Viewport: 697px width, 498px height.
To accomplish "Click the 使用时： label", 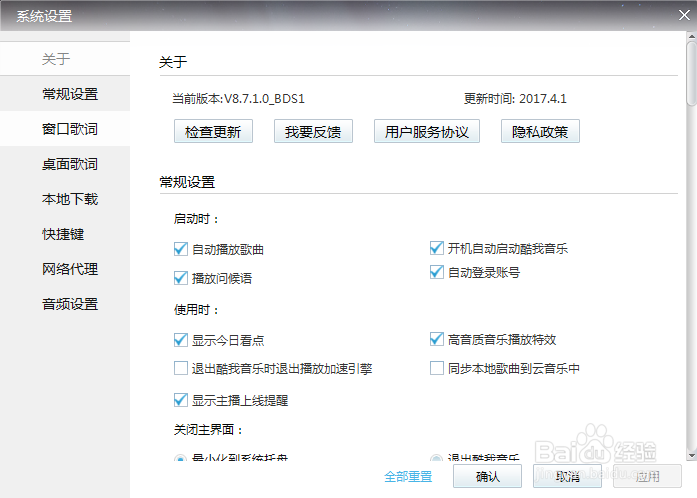I will point(196,309).
